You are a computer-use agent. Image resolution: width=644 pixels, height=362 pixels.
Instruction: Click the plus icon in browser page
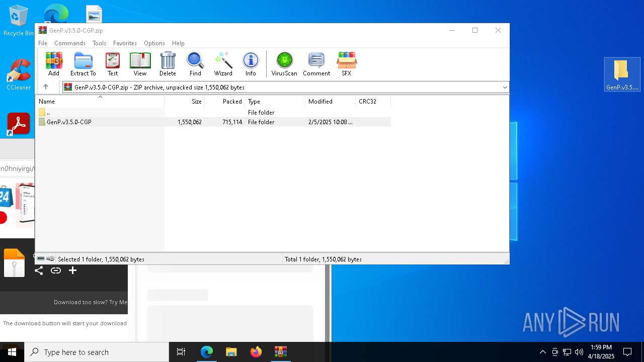[72, 270]
